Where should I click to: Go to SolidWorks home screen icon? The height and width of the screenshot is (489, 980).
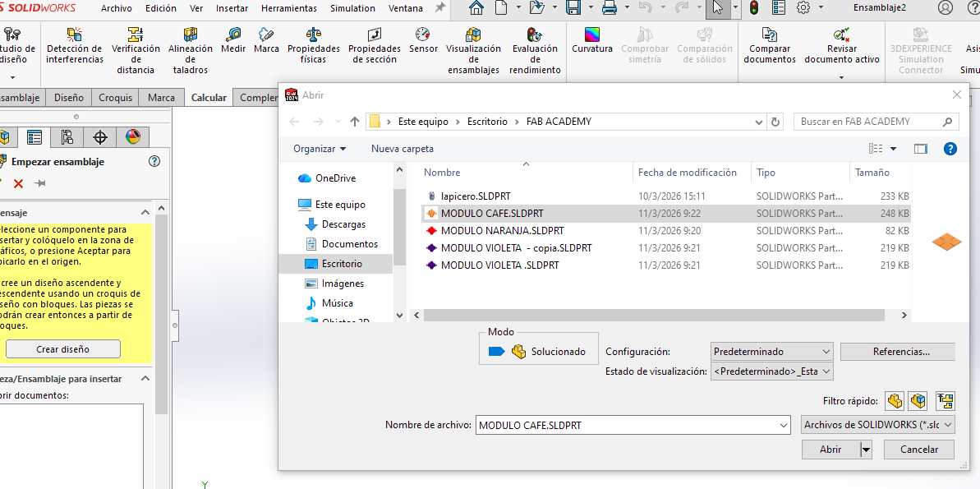point(476,8)
